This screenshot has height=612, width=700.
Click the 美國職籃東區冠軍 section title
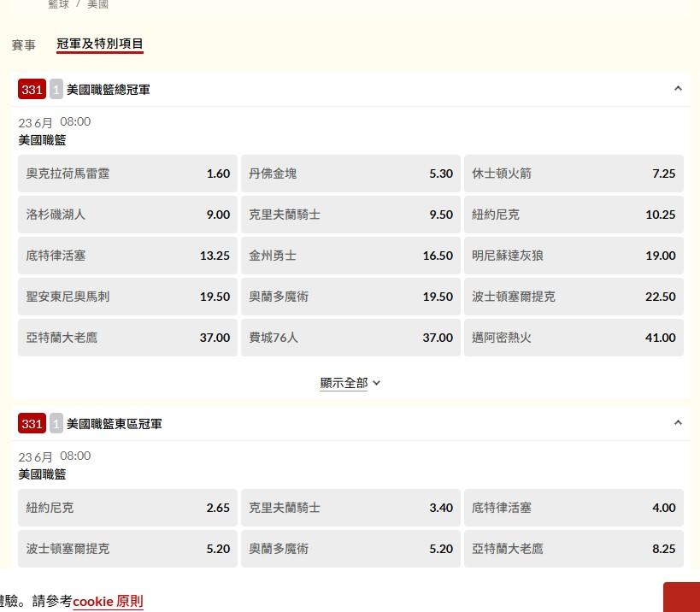point(114,424)
